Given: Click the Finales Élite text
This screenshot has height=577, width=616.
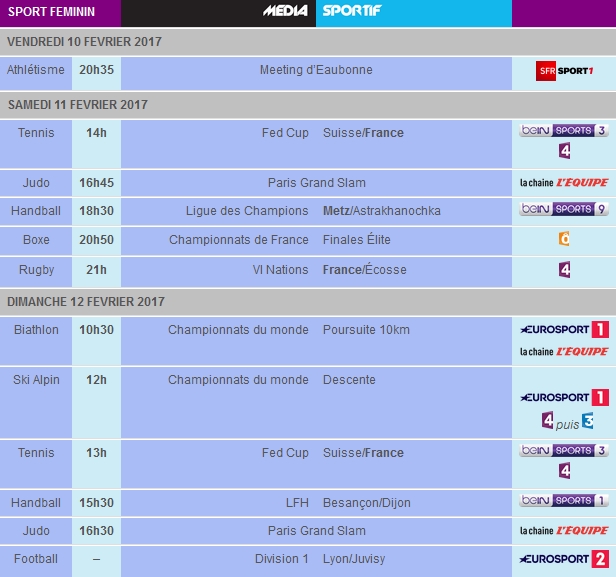Looking at the screenshot, I should (357, 240).
